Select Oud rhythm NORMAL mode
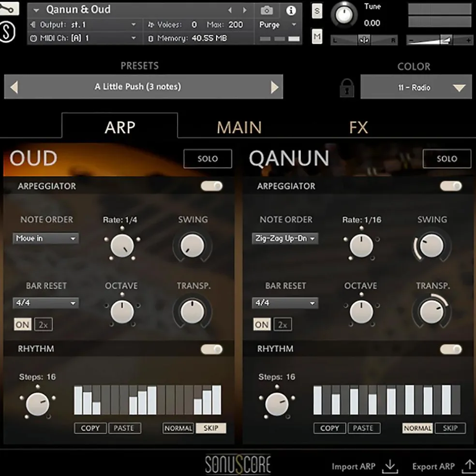This screenshot has width=476, height=476. (x=178, y=428)
